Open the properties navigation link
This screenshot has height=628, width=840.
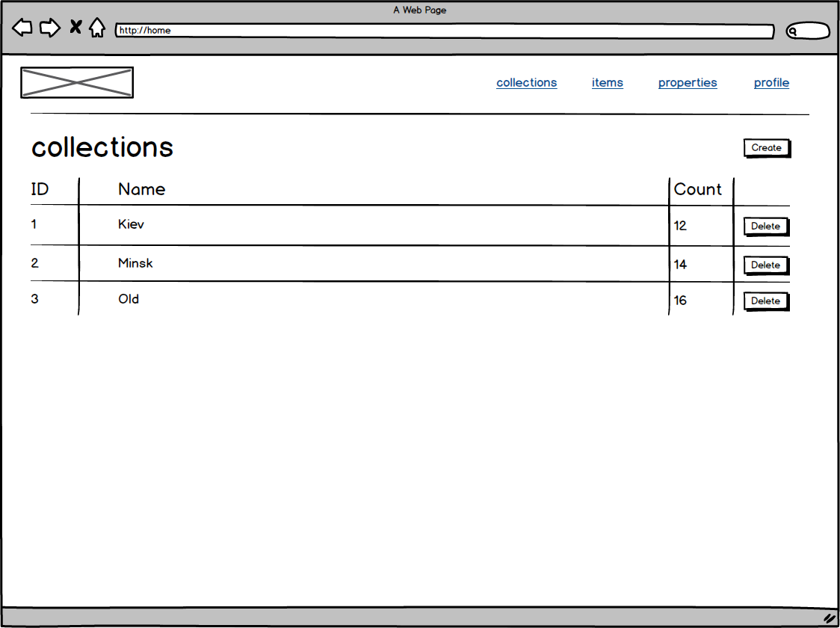coord(688,82)
